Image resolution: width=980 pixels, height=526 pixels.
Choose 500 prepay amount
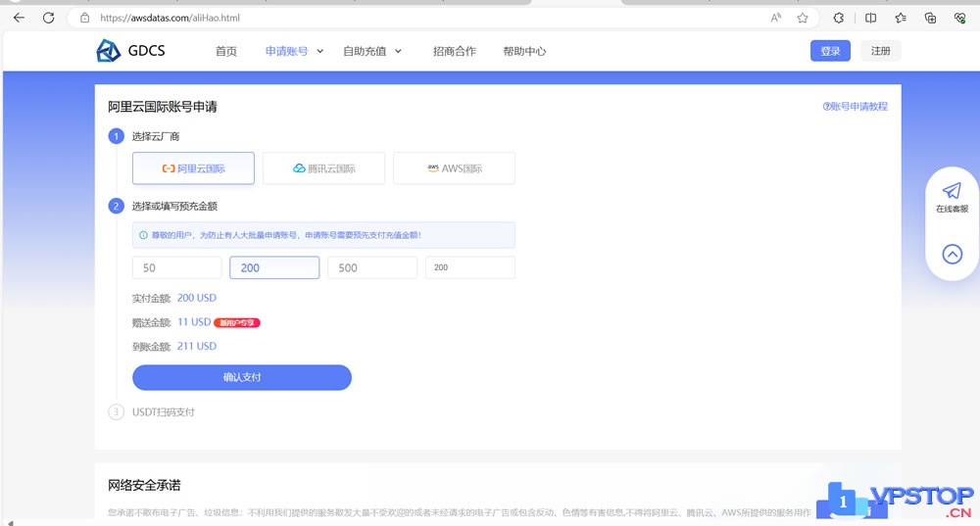(371, 267)
